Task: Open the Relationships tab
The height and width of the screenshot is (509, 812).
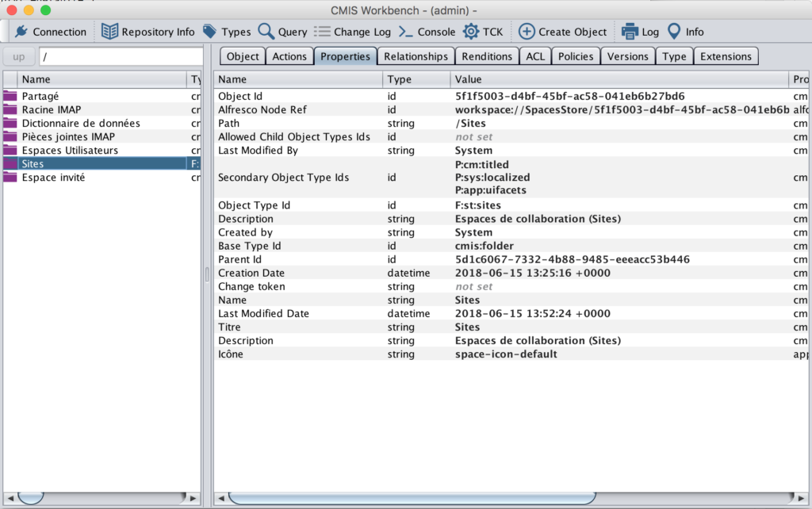Action: click(416, 56)
